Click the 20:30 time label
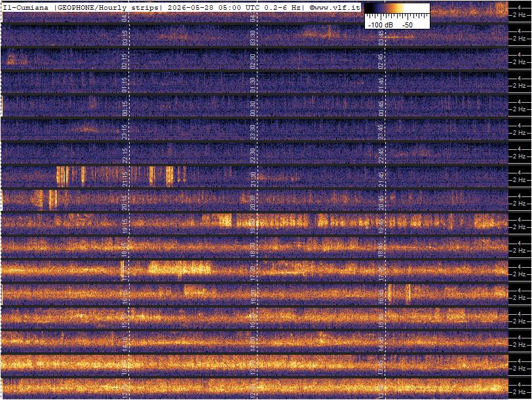Screen dimensions: 532x400 pos(252,203)
